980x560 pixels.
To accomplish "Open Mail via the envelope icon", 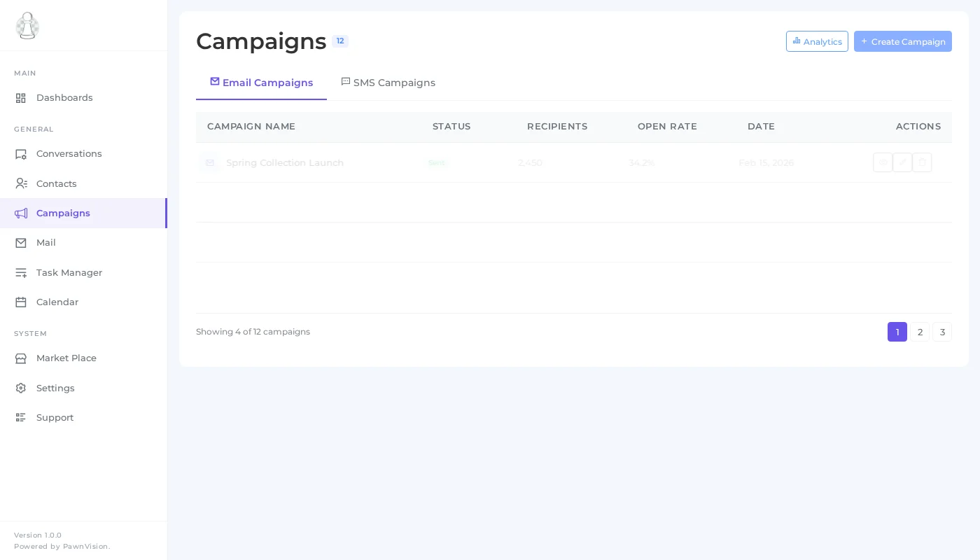I will [21, 243].
